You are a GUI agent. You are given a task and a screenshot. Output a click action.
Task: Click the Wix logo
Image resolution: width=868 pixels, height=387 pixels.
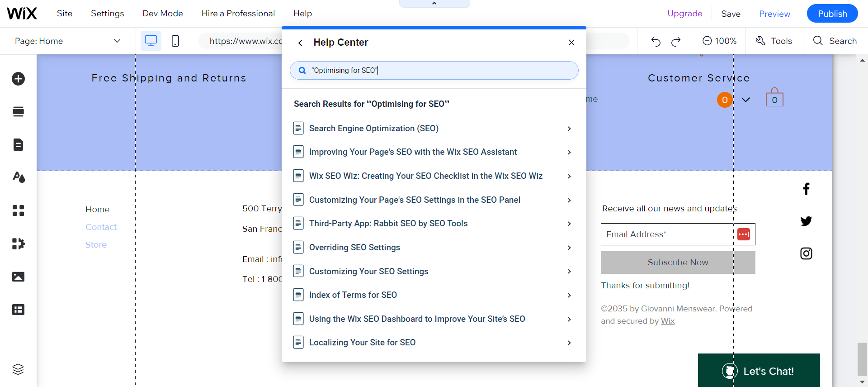(x=22, y=14)
